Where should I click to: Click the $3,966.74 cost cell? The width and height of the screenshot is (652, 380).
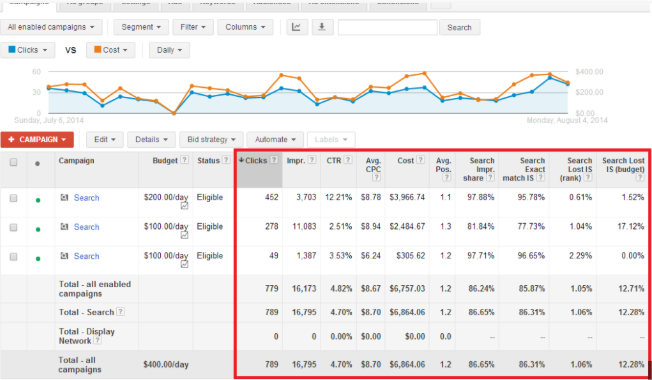407,197
